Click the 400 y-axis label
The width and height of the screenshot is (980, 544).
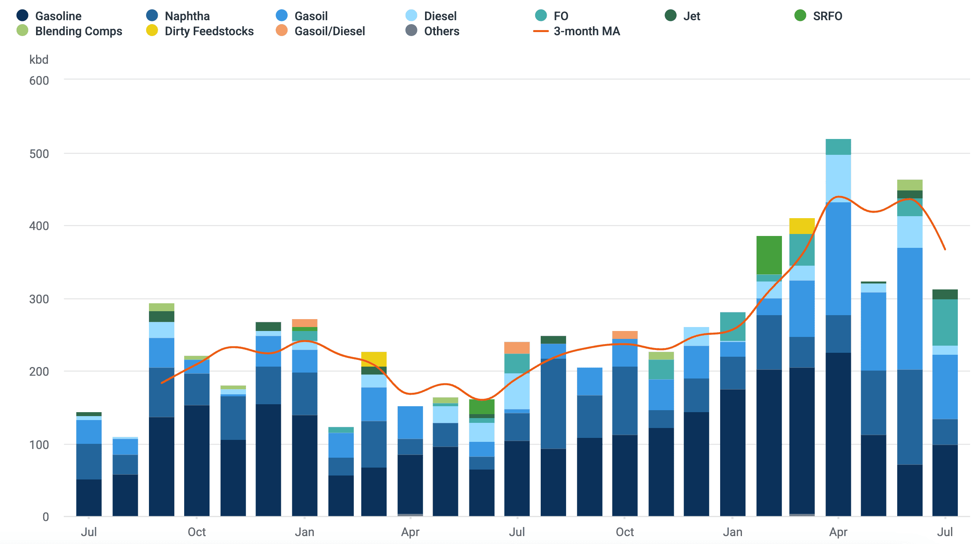click(x=39, y=226)
